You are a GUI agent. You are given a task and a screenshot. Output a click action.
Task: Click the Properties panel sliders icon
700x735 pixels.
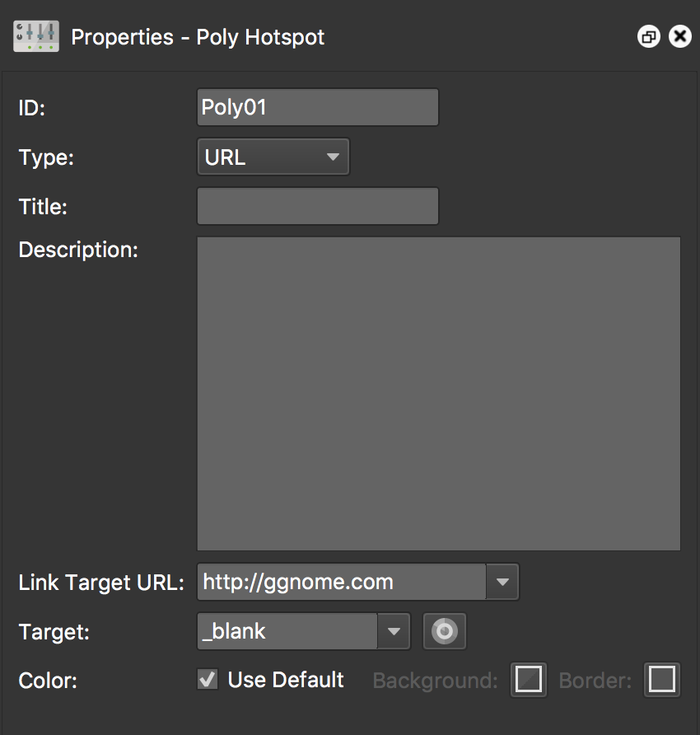pos(36,36)
